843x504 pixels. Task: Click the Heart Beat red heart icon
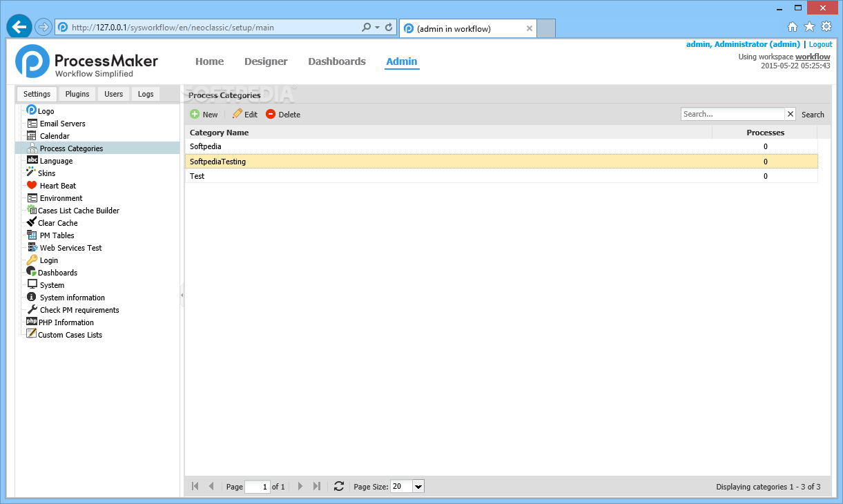pos(32,185)
